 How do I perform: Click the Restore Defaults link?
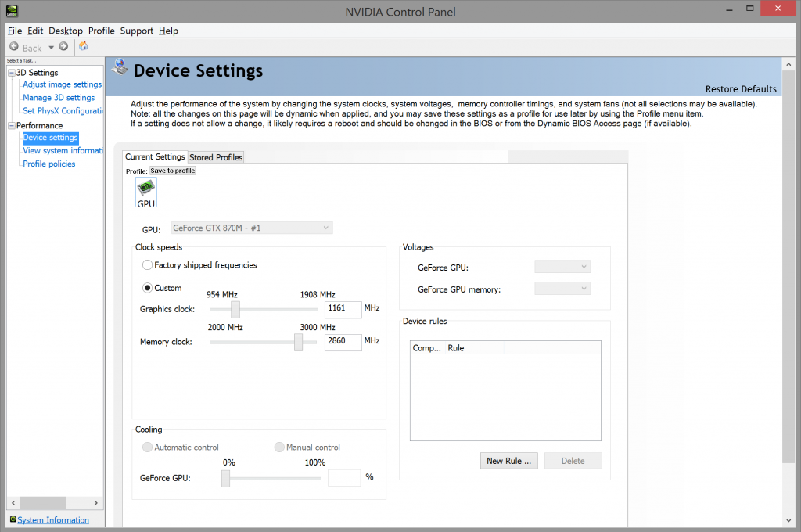pos(740,89)
